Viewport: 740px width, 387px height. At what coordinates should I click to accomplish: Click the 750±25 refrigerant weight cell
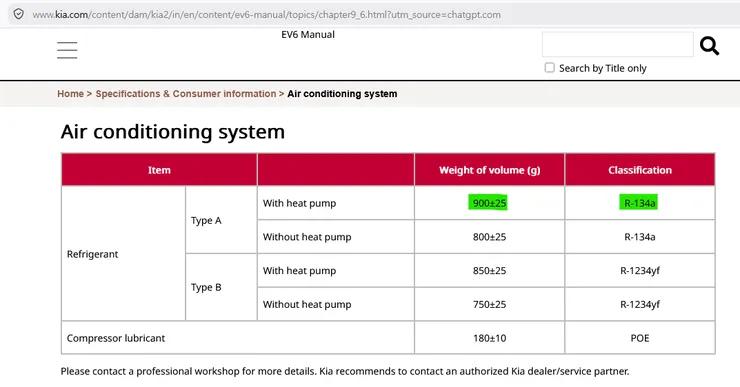click(x=489, y=304)
